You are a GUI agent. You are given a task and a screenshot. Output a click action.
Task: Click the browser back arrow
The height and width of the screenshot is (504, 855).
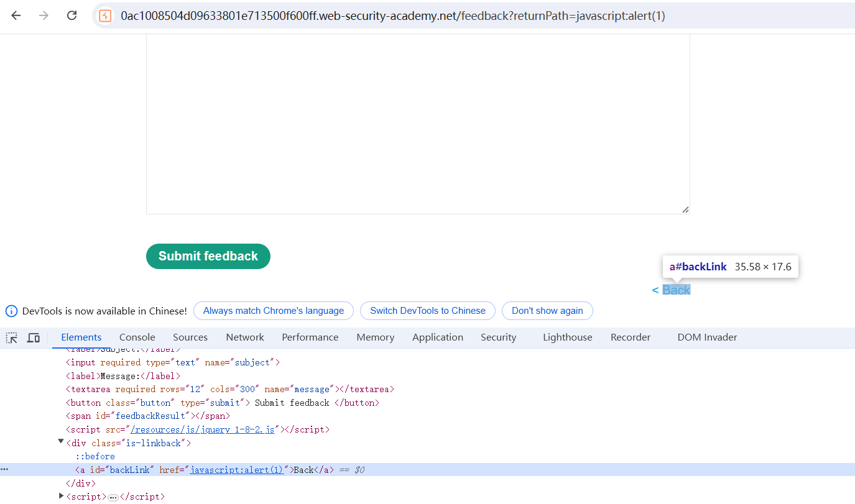pyautogui.click(x=16, y=16)
